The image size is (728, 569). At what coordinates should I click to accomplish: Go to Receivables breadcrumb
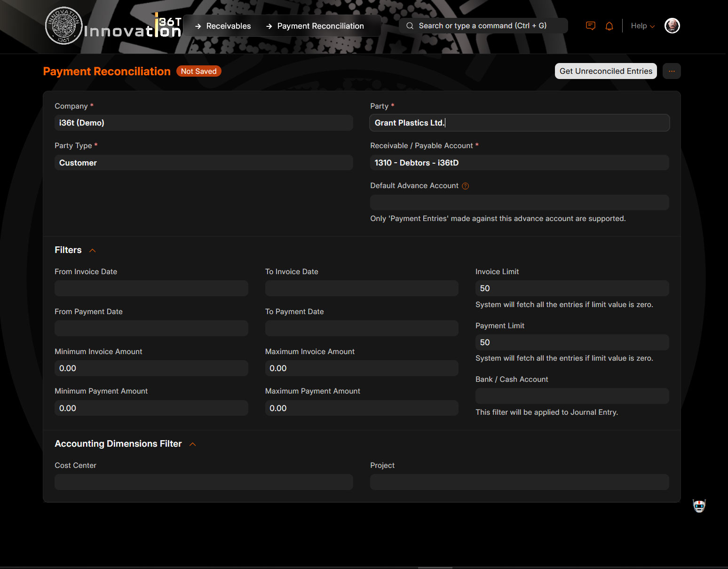pos(228,26)
